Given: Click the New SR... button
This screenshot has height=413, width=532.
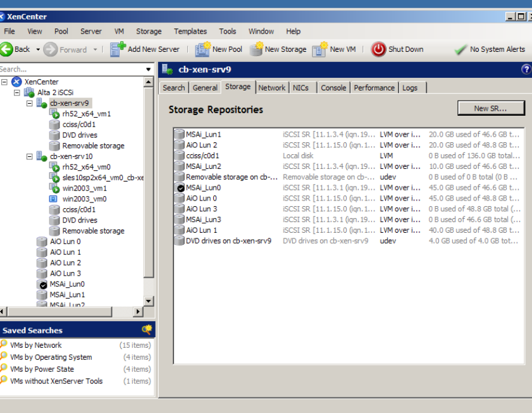Looking at the screenshot, I should click(490, 109).
